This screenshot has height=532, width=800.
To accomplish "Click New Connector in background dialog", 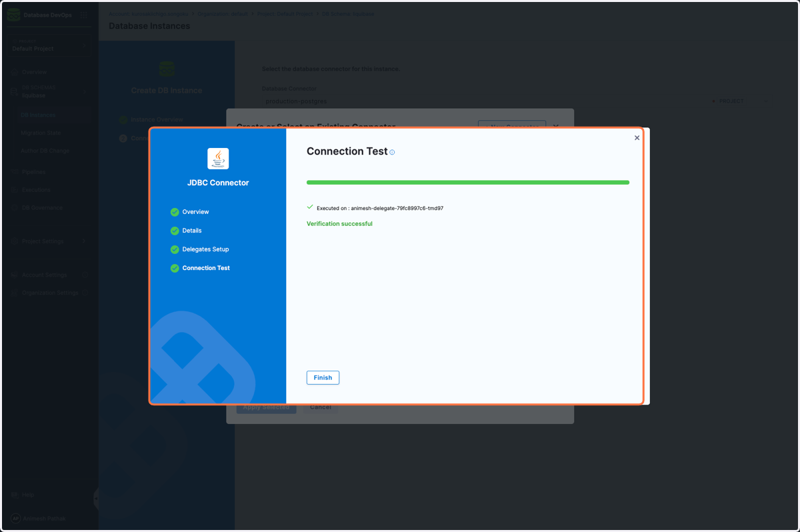I will [512, 125].
